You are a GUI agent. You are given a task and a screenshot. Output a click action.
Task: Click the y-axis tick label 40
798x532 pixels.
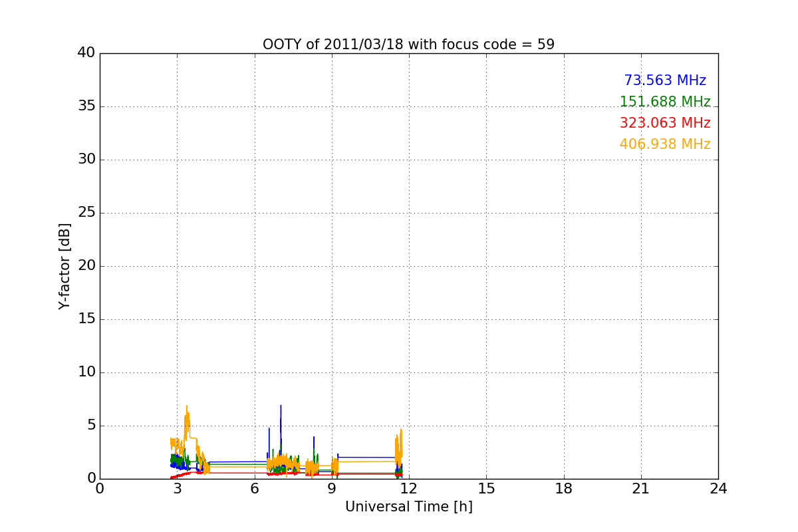(x=86, y=53)
